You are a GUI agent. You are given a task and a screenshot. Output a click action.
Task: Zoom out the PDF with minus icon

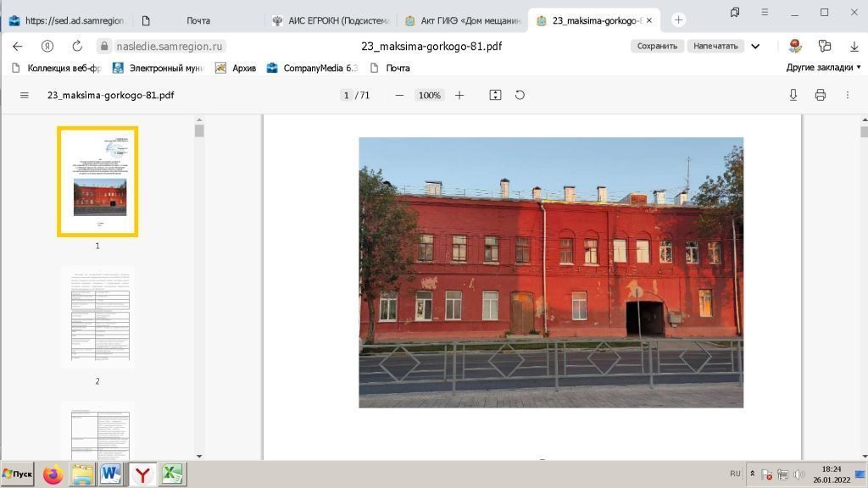tap(399, 96)
